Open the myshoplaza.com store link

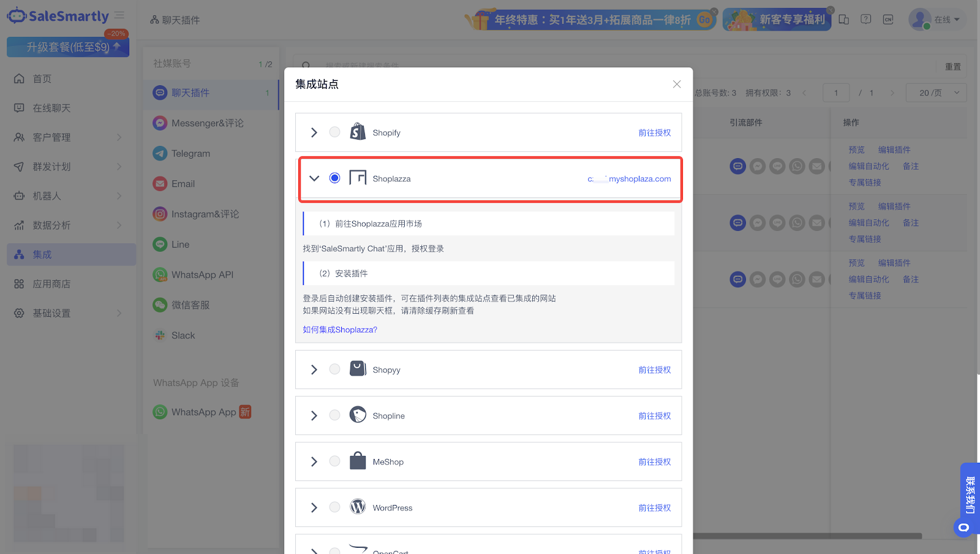pyautogui.click(x=629, y=178)
